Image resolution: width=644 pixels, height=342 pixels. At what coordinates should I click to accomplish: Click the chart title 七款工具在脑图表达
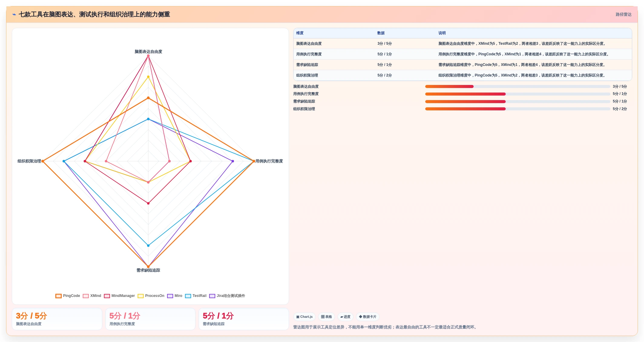tap(94, 15)
